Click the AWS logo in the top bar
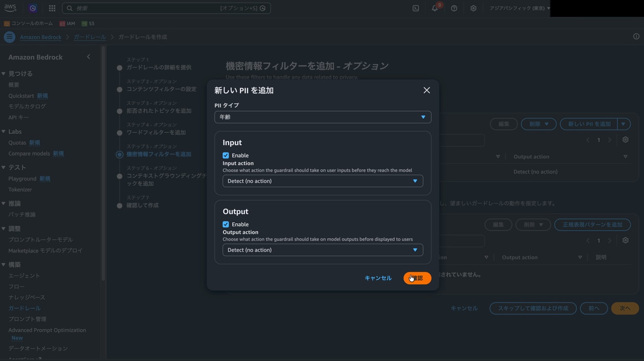 pyautogui.click(x=10, y=8)
